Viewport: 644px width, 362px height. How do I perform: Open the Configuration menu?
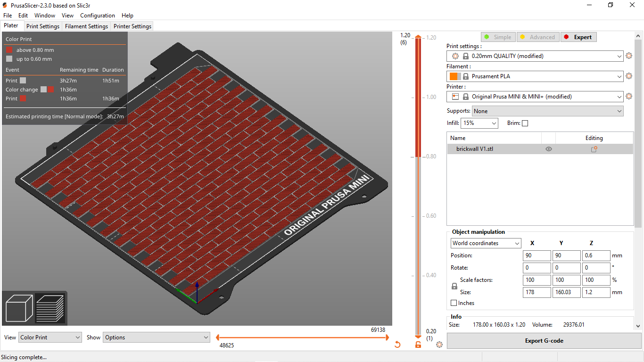coord(98,16)
